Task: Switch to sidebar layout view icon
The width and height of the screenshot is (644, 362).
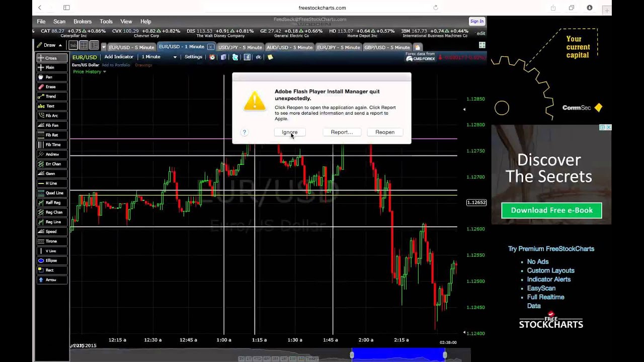Action: (94, 46)
